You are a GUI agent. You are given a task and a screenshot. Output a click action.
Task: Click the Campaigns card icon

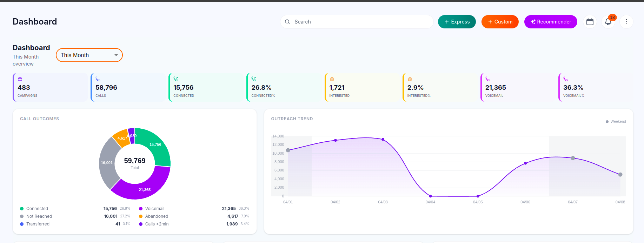click(20, 79)
